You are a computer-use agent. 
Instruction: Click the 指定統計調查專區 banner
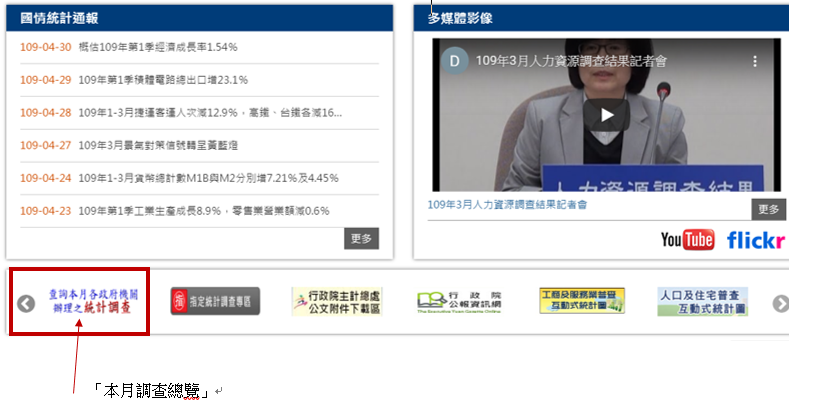[x=214, y=301]
